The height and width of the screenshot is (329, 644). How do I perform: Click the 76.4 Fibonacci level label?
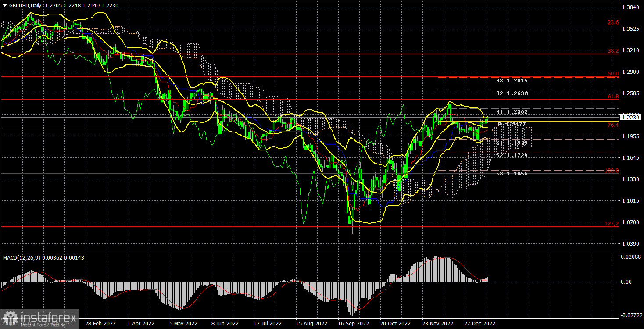[x=613, y=125]
